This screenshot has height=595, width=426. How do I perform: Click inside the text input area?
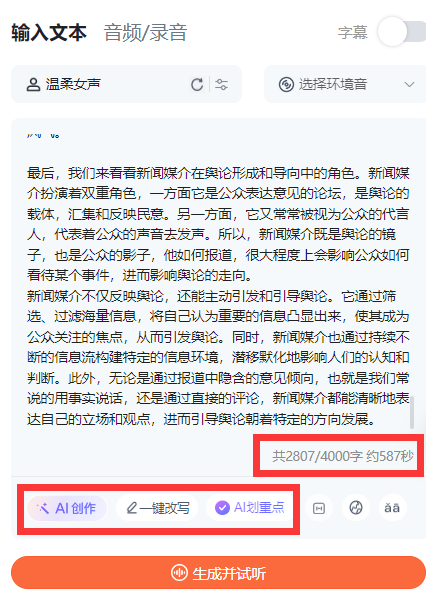218,288
